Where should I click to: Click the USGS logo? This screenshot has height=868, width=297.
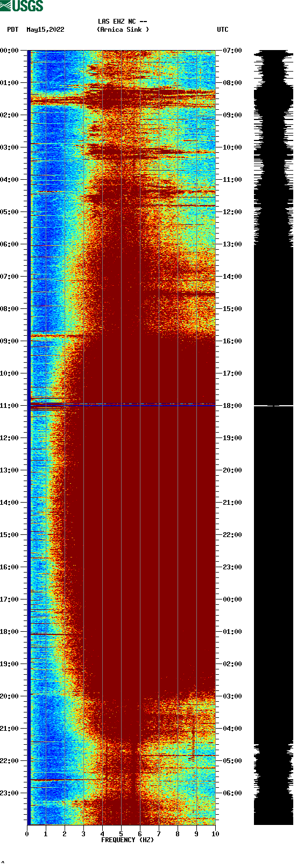(x=22, y=6)
